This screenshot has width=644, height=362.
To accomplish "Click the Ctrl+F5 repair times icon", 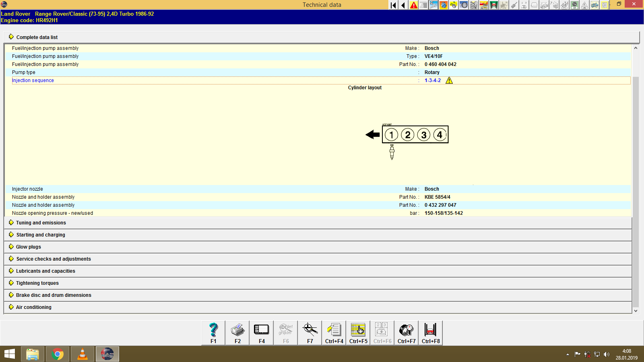I will [x=358, y=330].
